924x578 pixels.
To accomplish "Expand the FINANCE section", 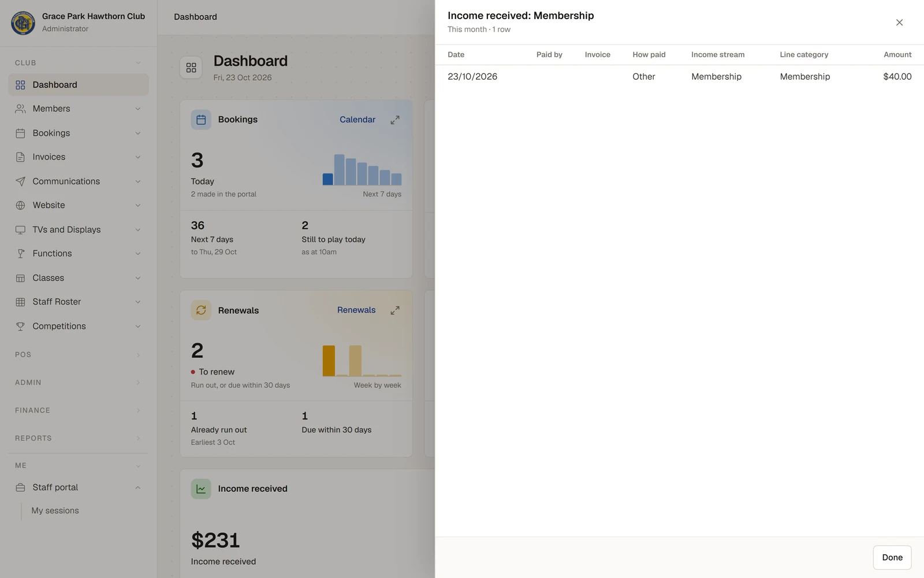I will click(79, 410).
